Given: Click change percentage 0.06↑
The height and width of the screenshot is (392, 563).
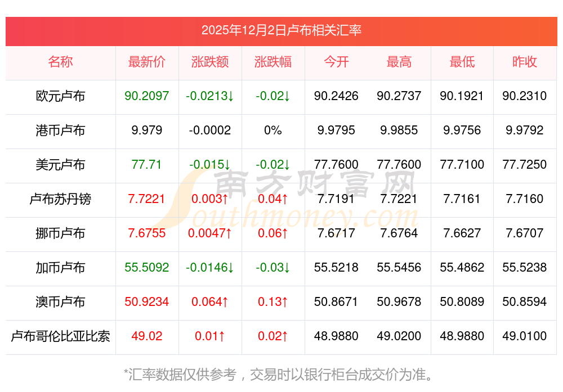Looking at the screenshot, I should point(273,233).
